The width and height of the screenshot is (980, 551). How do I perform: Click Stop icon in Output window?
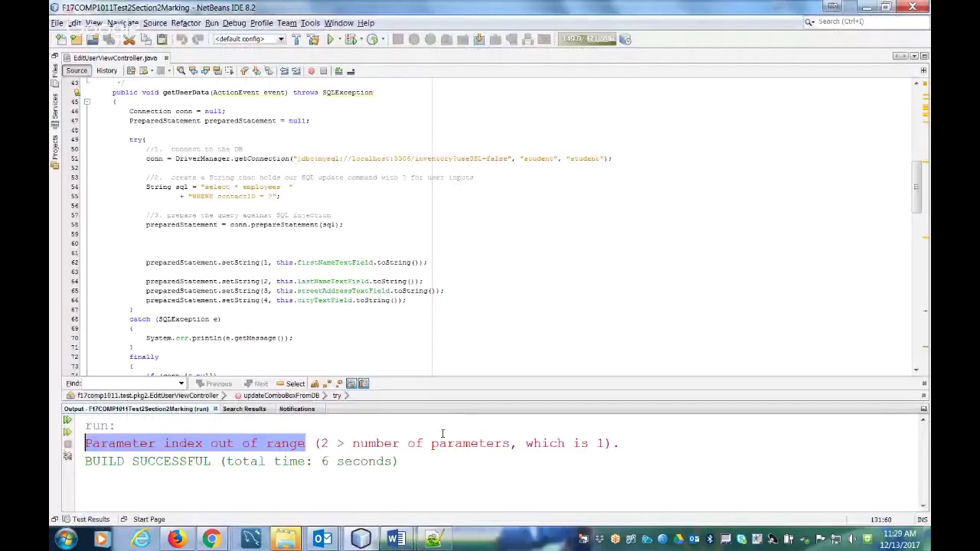click(x=67, y=444)
